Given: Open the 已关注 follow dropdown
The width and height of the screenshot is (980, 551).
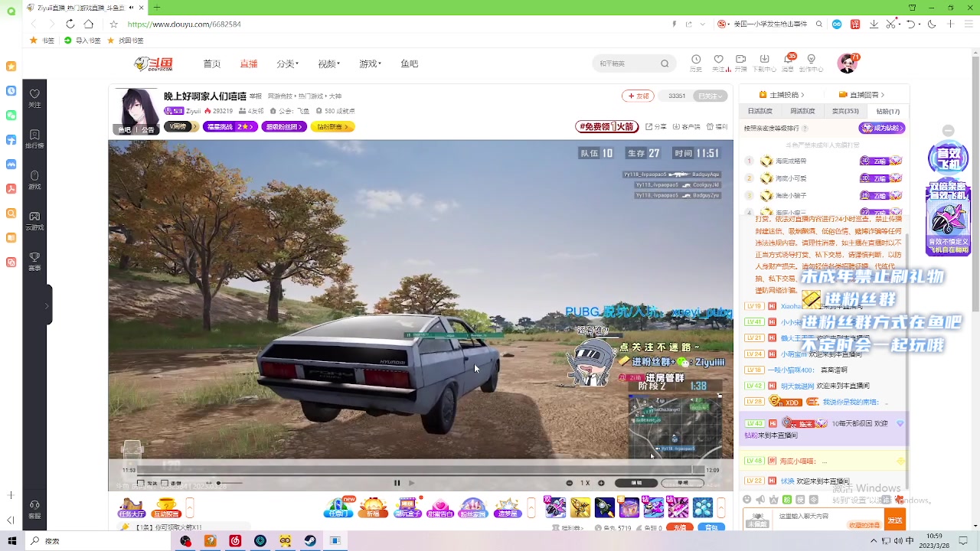Looking at the screenshot, I should [x=710, y=96].
